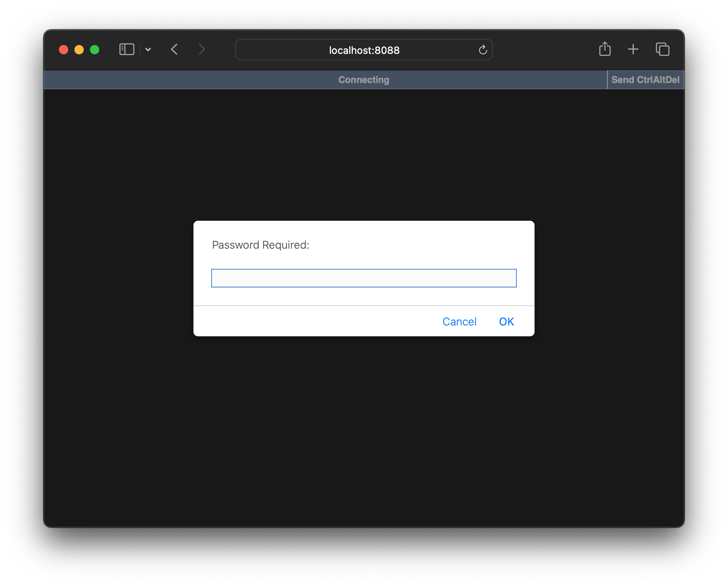Viewport: 728px width, 585px height.
Task: Select the Password Required dialog label
Action: click(x=260, y=245)
